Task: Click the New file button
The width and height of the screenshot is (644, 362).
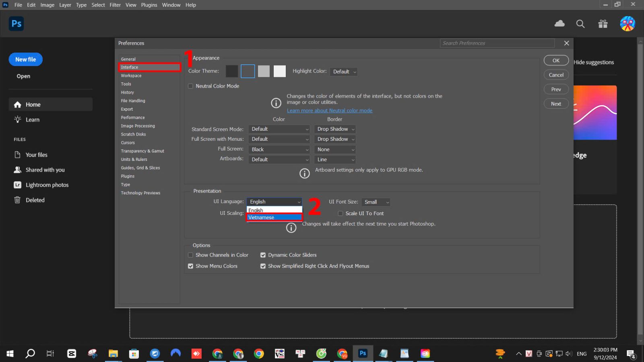Action: (26, 60)
